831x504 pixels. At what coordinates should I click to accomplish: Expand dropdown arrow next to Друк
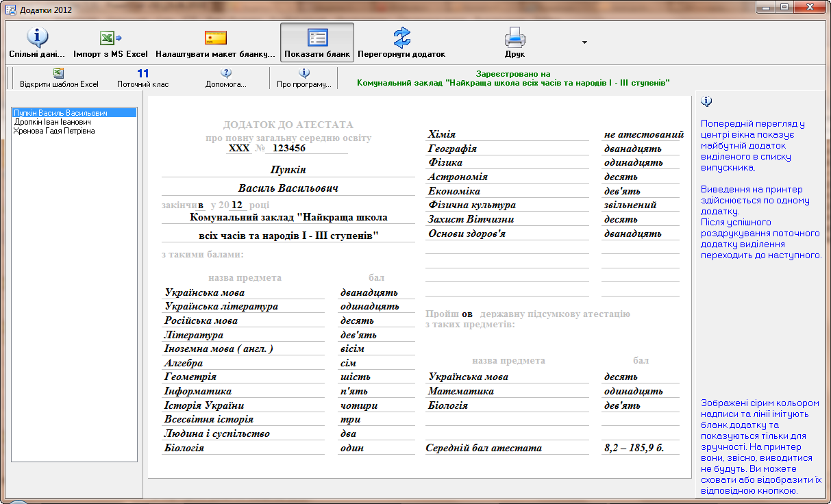tap(584, 42)
